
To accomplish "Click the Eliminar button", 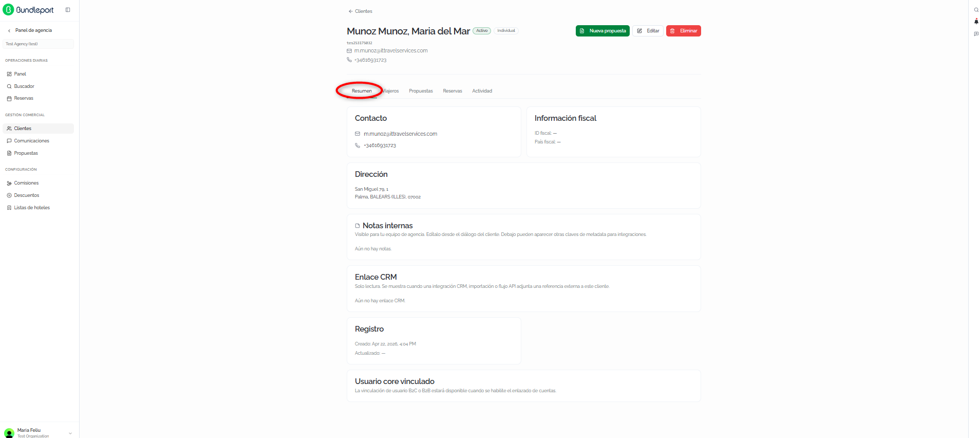I will [x=684, y=31].
